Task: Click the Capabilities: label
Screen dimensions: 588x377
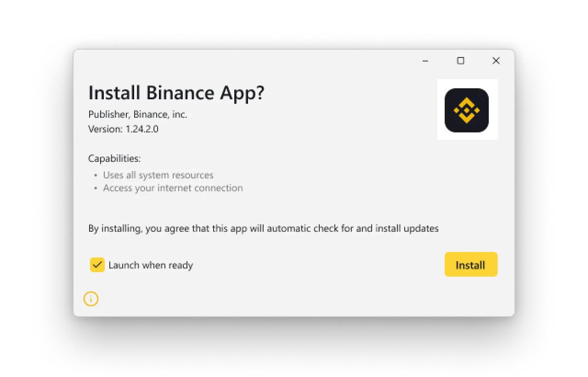Action: [114, 159]
